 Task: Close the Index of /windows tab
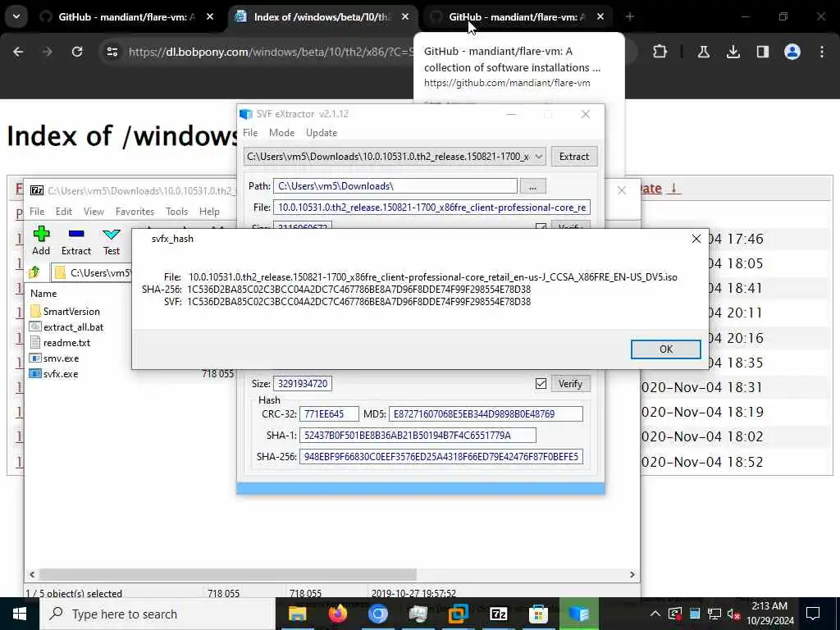tap(405, 17)
